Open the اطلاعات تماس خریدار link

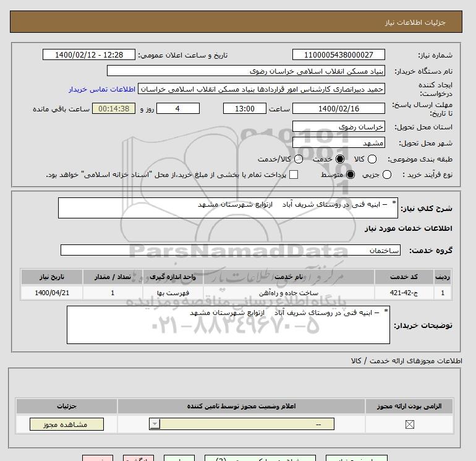(x=102, y=89)
